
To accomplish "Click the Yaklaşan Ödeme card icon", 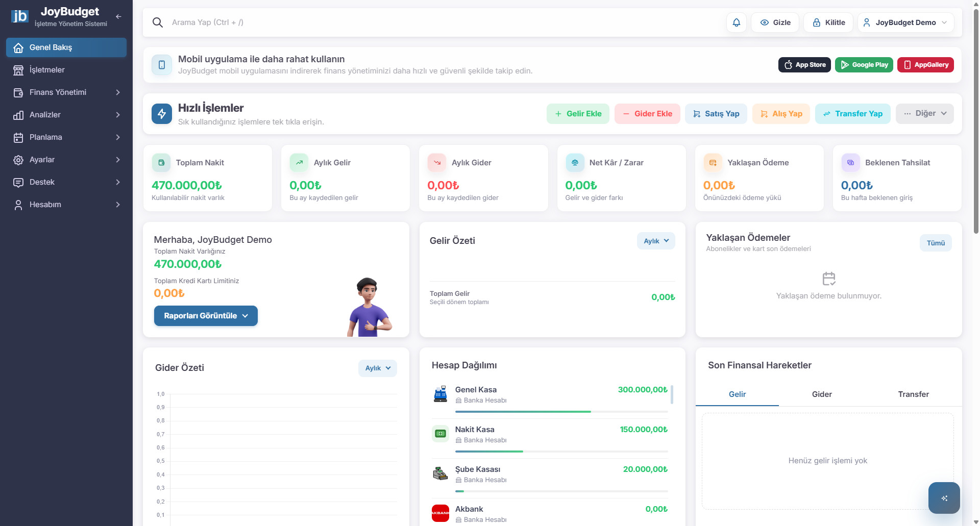I will [713, 163].
